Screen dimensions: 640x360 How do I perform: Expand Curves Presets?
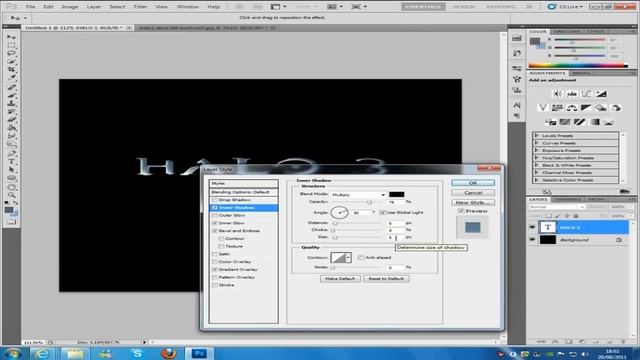click(536, 143)
